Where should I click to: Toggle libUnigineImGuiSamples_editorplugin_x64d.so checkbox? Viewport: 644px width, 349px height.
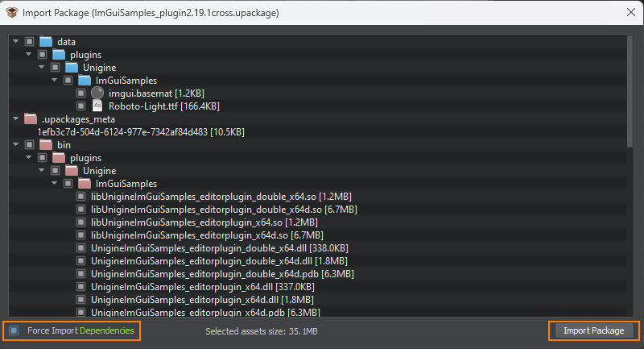click(x=81, y=235)
